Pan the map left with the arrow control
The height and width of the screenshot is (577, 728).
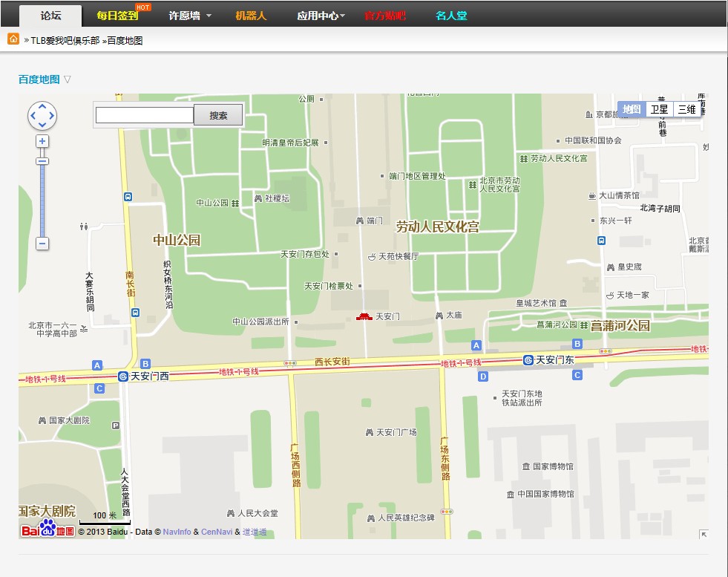coord(33,116)
